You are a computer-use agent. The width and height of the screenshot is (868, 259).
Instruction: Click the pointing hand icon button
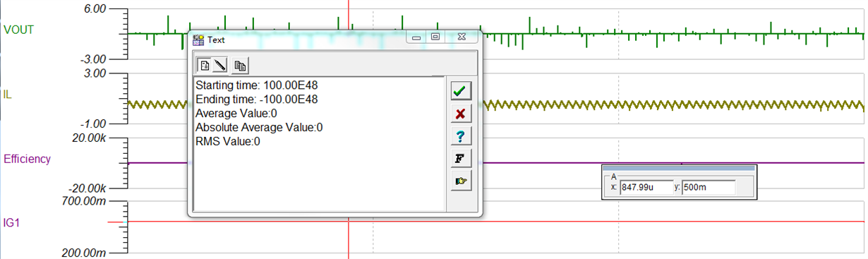[x=461, y=181]
